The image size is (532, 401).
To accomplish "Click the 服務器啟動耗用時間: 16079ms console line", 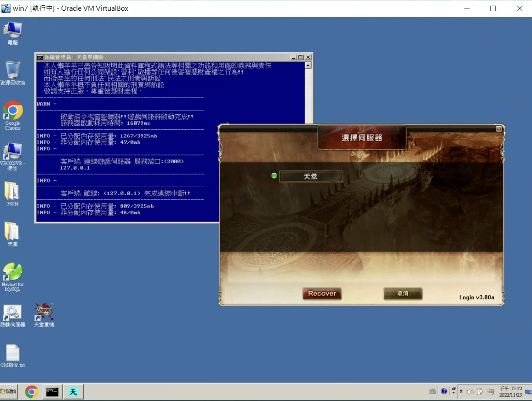I will pyautogui.click(x=105, y=123).
